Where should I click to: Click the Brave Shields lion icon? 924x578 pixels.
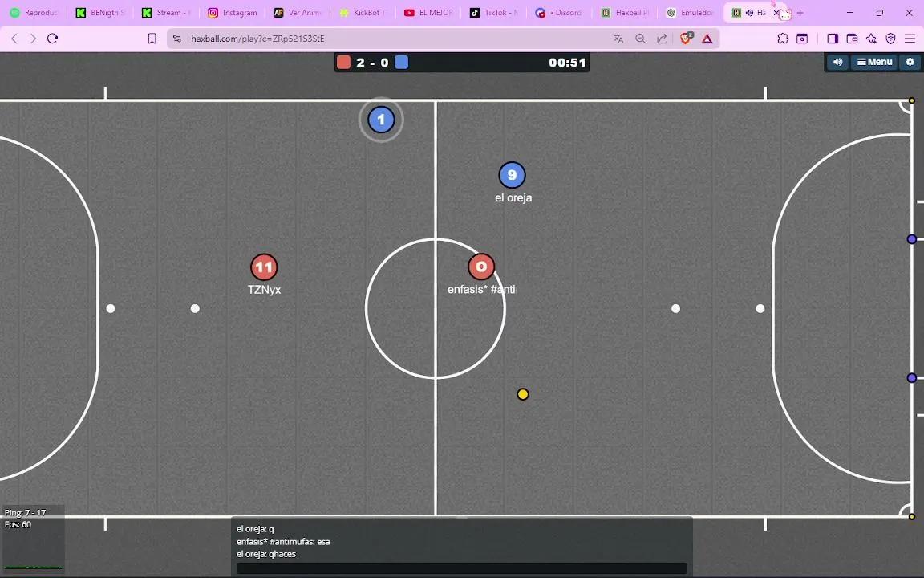(x=686, y=39)
